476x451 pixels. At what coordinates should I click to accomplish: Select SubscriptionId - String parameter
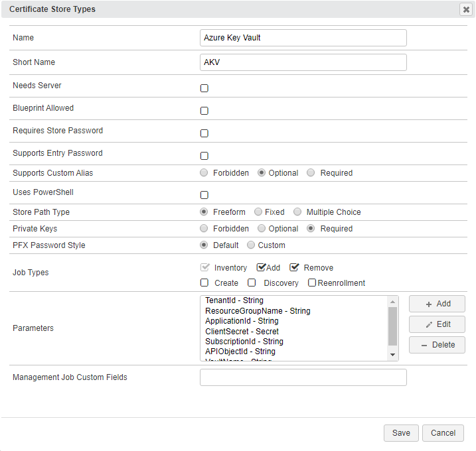(x=244, y=342)
